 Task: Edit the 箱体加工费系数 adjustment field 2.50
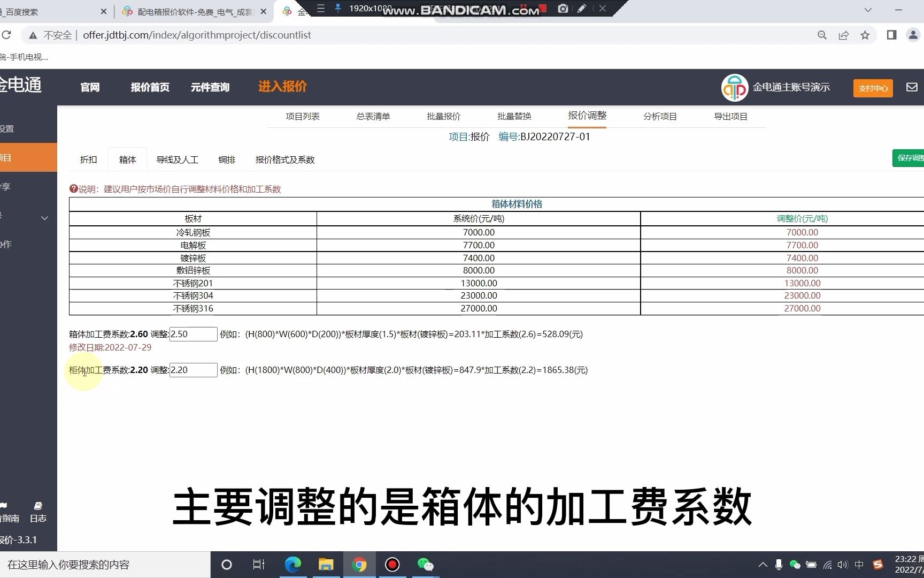click(193, 334)
